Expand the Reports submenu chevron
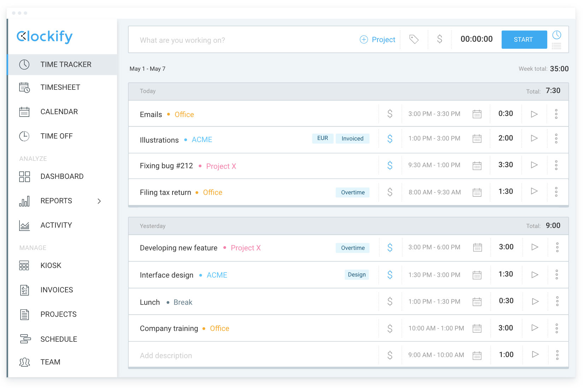 [99, 201]
